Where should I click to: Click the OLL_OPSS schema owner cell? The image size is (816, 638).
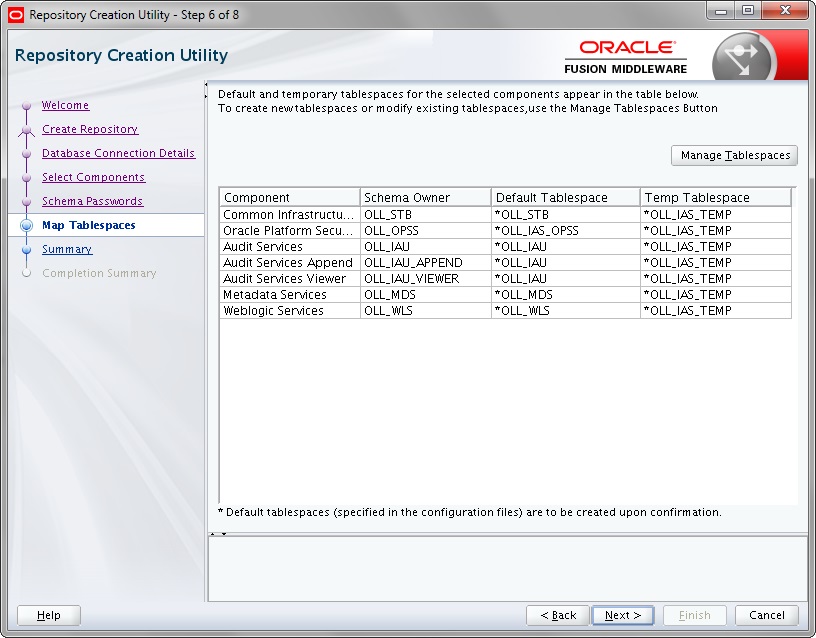click(x=426, y=231)
